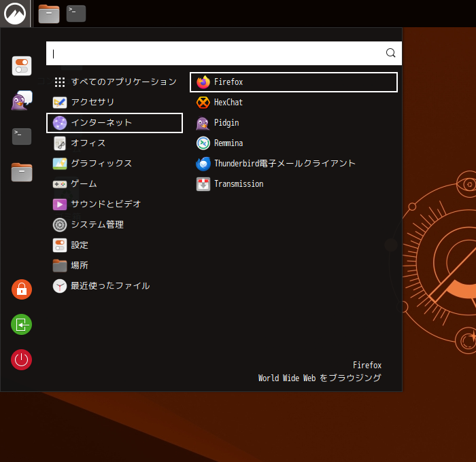Screen dimensions: 476x462
Task: Show 最近使ったファイル
Action: pos(114,286)
